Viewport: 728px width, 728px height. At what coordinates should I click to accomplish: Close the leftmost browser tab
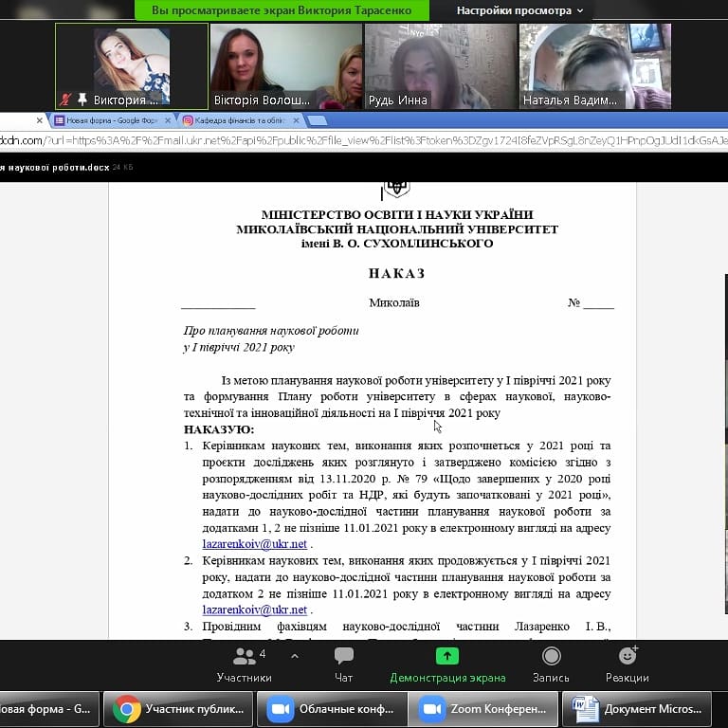(40, 120)
